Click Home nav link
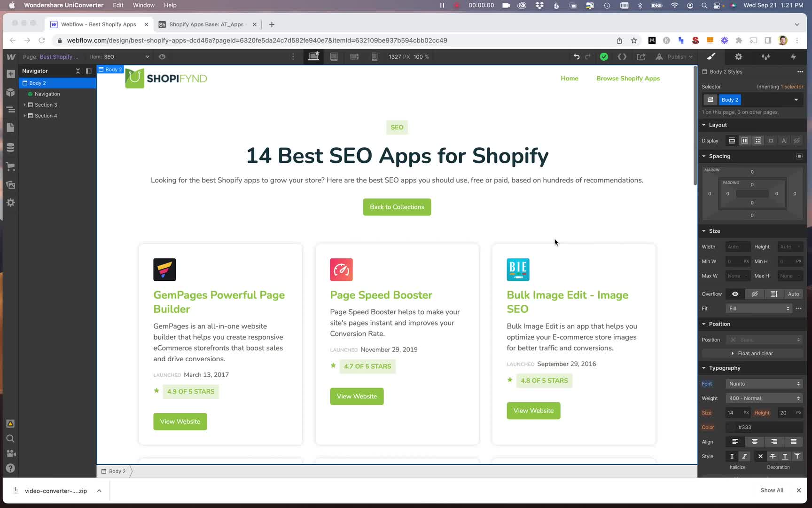 tap(569, 79)
